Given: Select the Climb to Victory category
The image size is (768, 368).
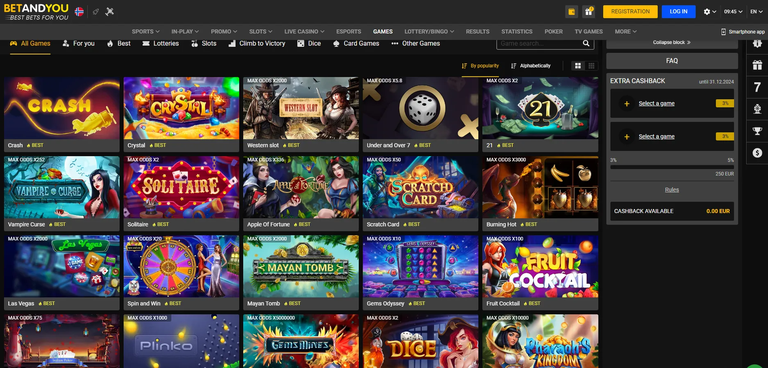Looking at the screenshot, I should [x=257, y=44].
